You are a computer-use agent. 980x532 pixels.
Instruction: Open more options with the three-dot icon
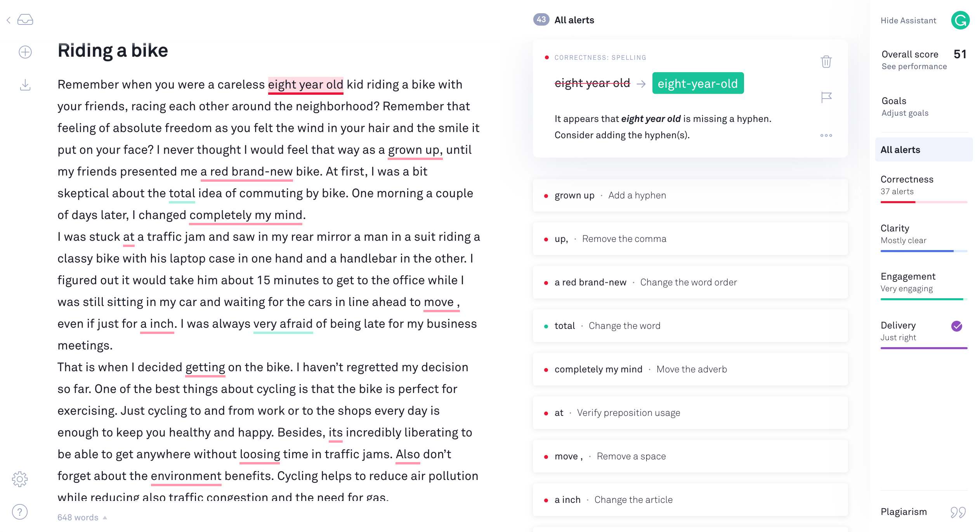(826, 135)
